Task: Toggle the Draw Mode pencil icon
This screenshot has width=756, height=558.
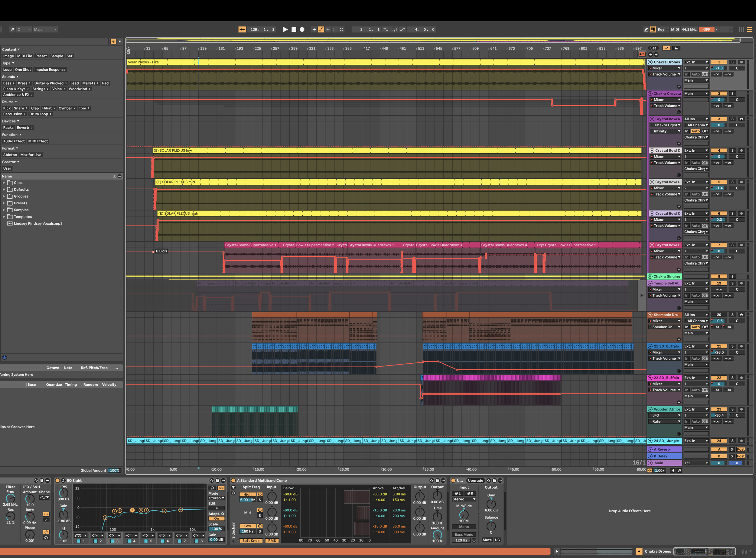Action: [646, 29]
